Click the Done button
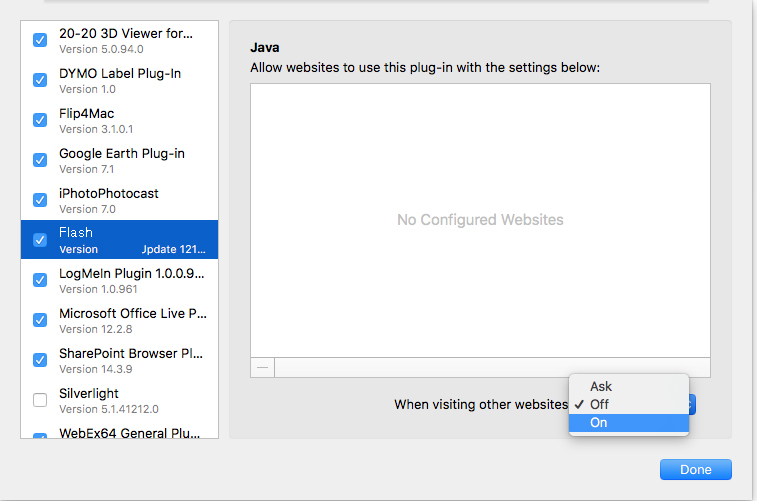The height and width of the screenshot is (501, 757). [696, 470]
